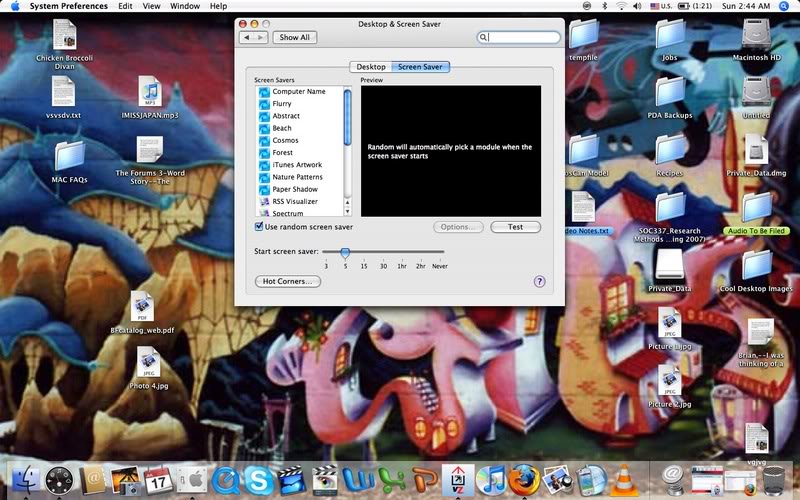Click the preferences search field

pos(518,37)
